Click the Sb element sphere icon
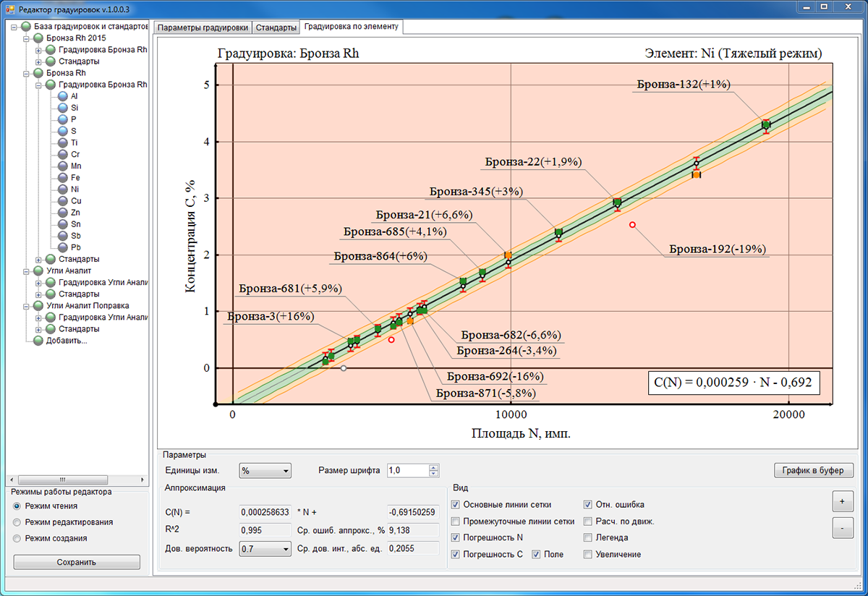This screenshot has height=596, width=868. pyautogui.click(x=63, y=236)
